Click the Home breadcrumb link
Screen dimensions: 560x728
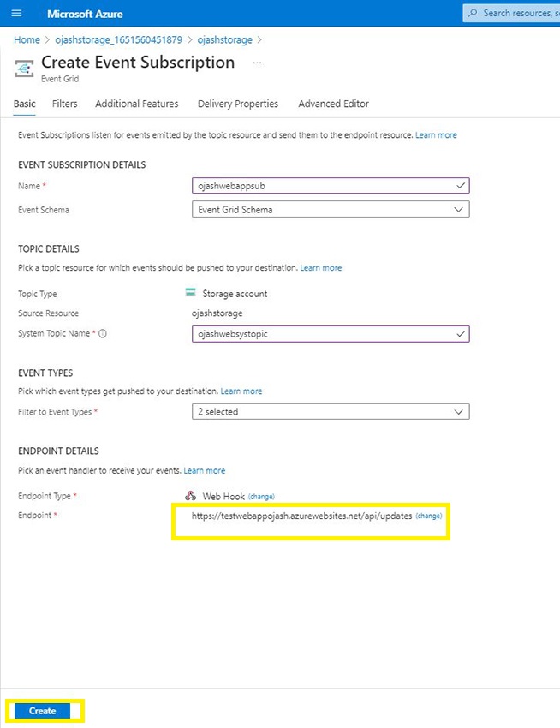[27, 39]
